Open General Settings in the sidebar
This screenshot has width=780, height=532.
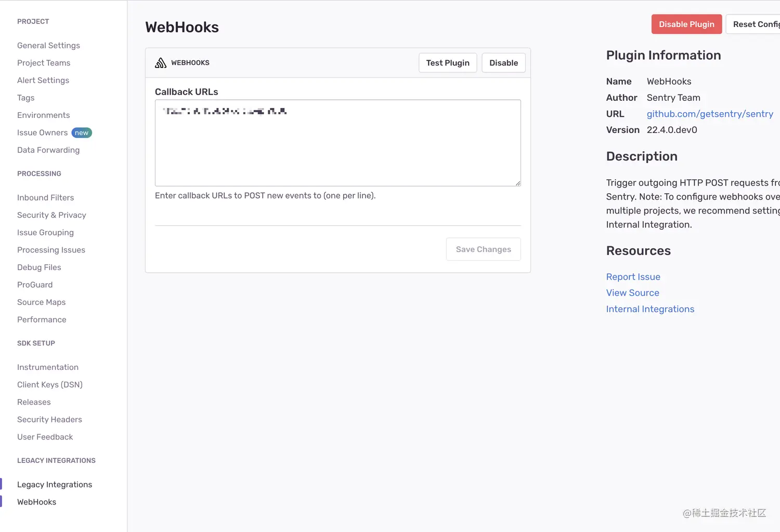(48, 46)
